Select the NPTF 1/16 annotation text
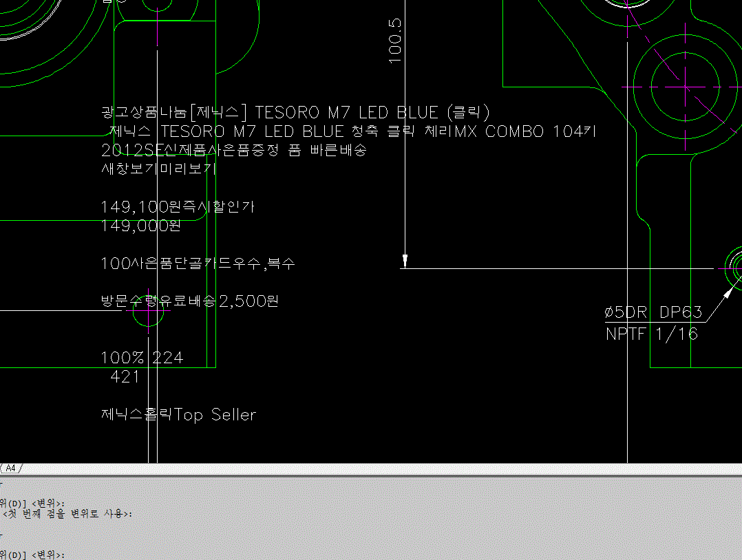 pyautogui.click(x=652, y=334)
